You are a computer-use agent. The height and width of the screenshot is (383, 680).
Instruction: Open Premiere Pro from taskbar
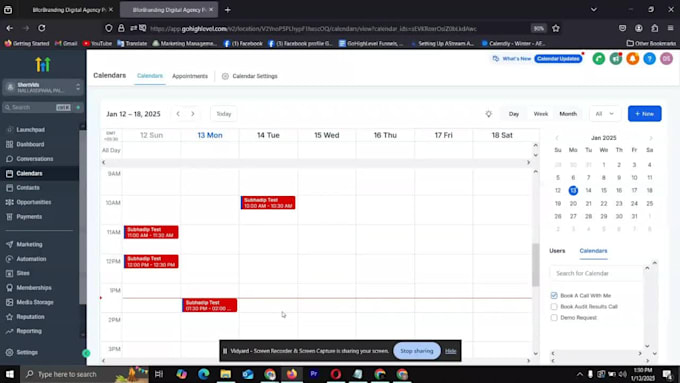[x=314, y=374]
